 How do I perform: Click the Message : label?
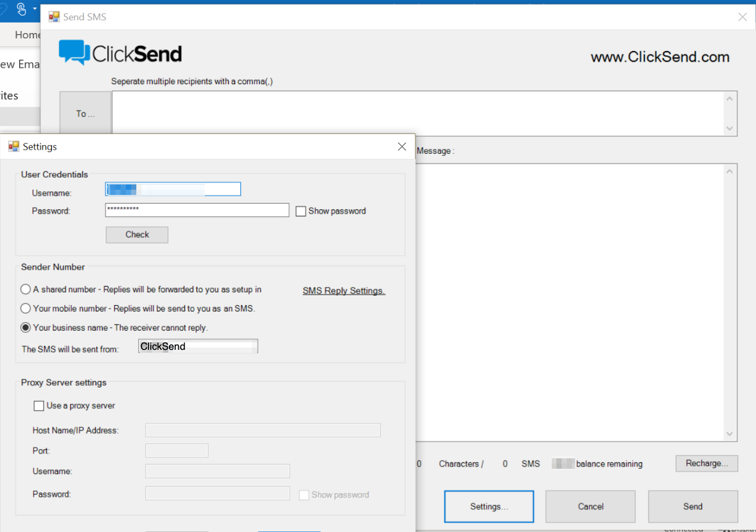(436, 151)
